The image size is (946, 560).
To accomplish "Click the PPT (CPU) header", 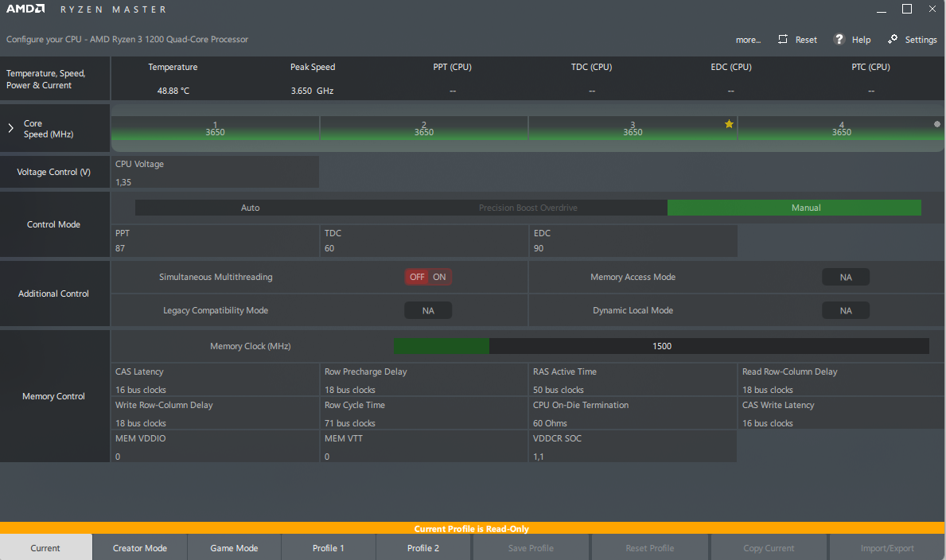I will click(x=452, y=67).
